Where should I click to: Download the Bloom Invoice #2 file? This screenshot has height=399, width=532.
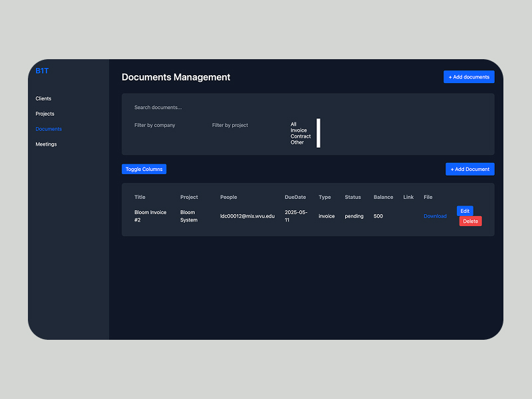pos(435,216)
